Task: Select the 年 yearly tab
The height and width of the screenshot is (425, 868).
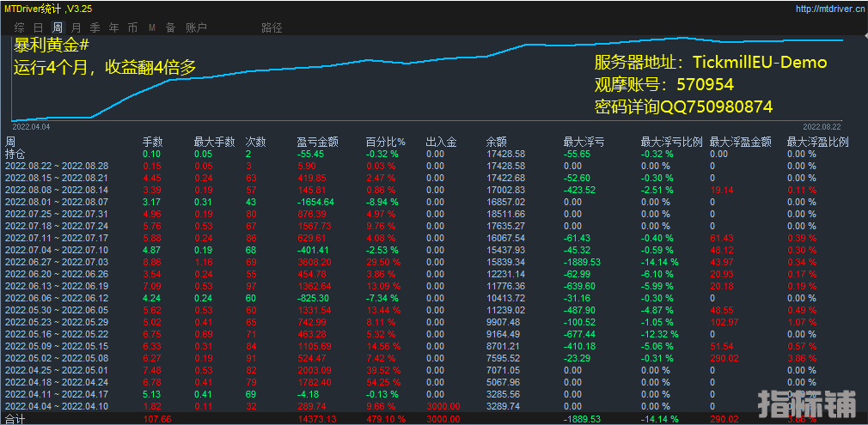Action: [x=114, y=27]
